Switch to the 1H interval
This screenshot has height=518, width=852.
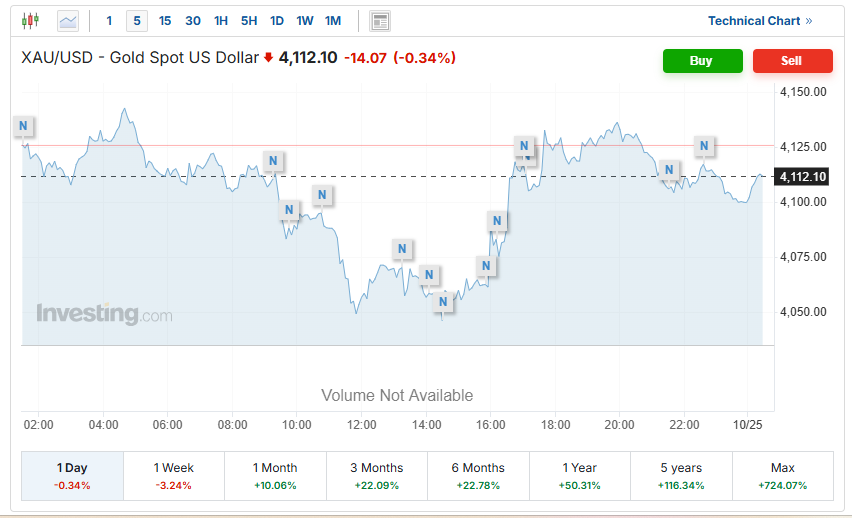tap(221, 20)
